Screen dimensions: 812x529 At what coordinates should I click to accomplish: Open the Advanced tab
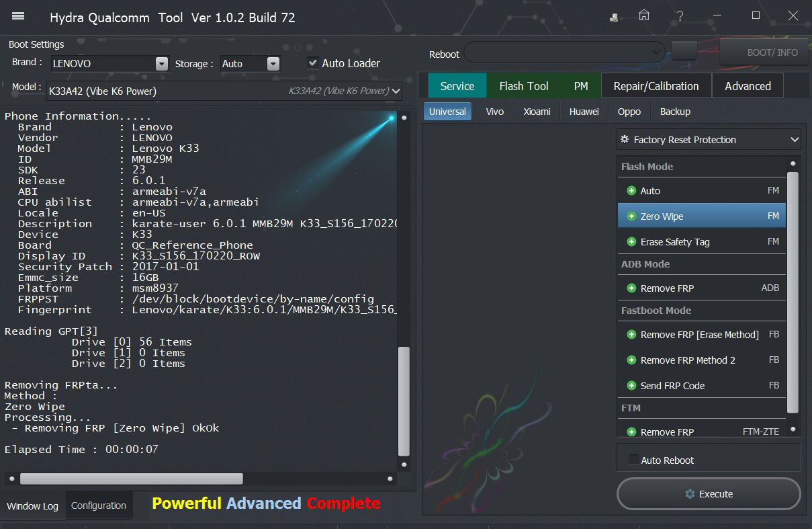748,86
